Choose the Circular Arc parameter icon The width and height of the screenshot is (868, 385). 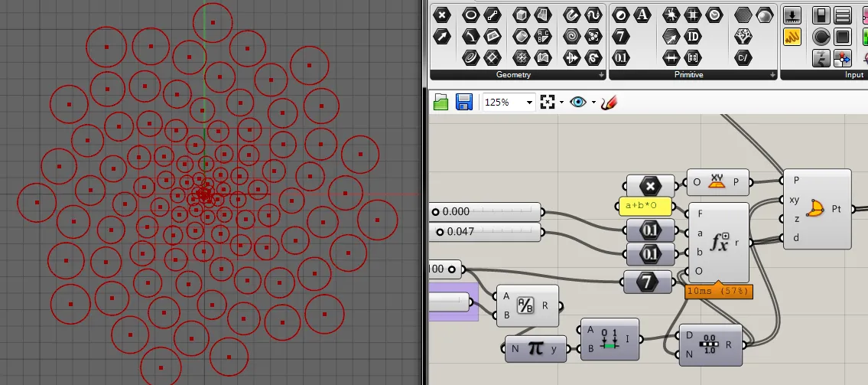[470, 37]
